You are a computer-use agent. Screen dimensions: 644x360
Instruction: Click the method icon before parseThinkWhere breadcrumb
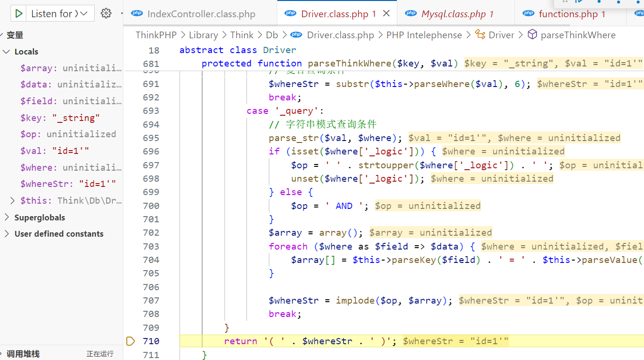[x=532, y=35]
